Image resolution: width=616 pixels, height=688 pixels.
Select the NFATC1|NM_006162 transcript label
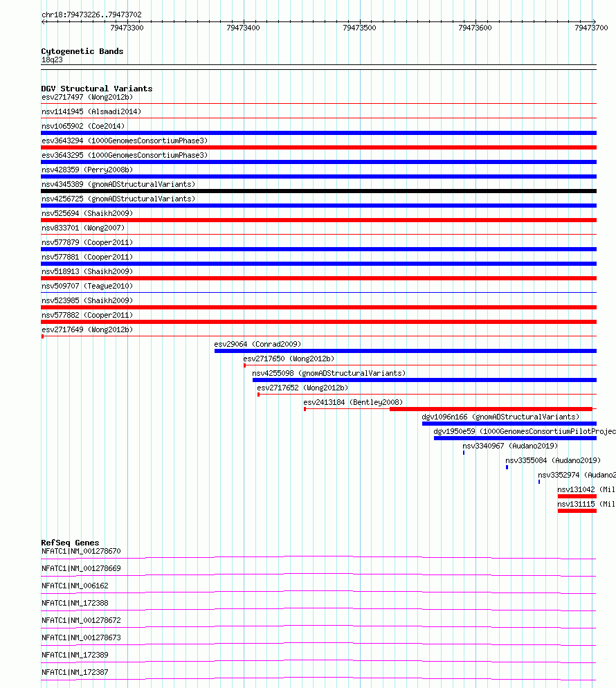pyautogui.click(x=75, y=586)
